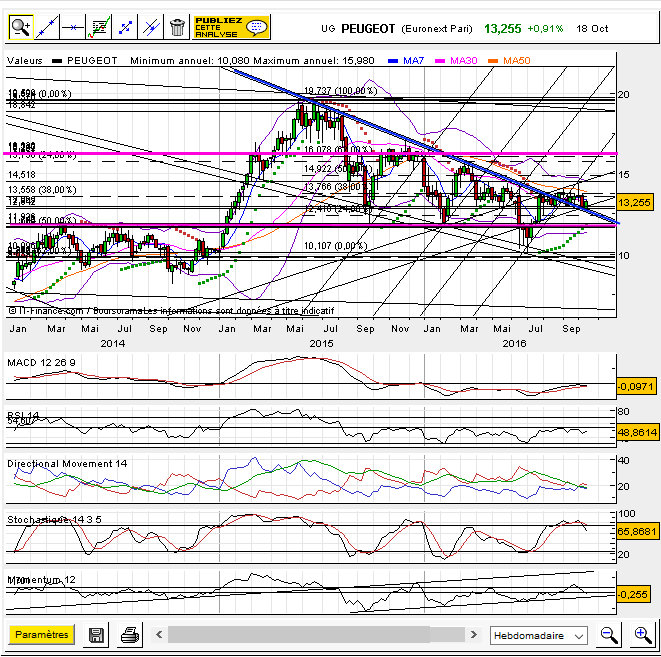Open the Hebdomadaire period dropdown
Screen dimensions: 661x657
point(538,636)
